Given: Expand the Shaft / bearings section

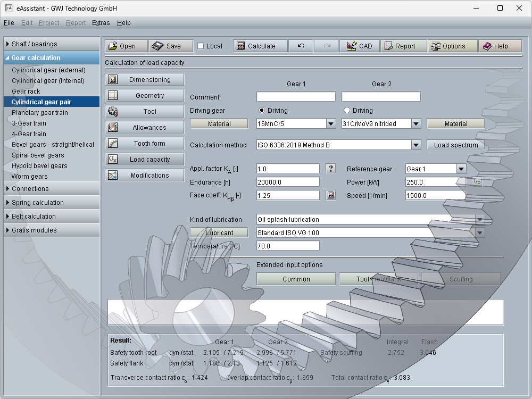Looking at the screenshot, I should tap(52, 44).
